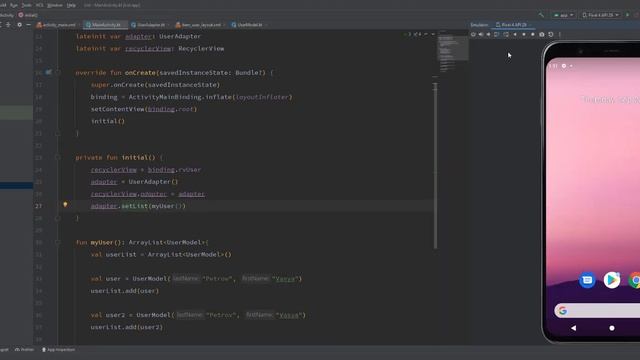Click the initial() call in onCreate
The image size is (640, 360).
point(108,121)
